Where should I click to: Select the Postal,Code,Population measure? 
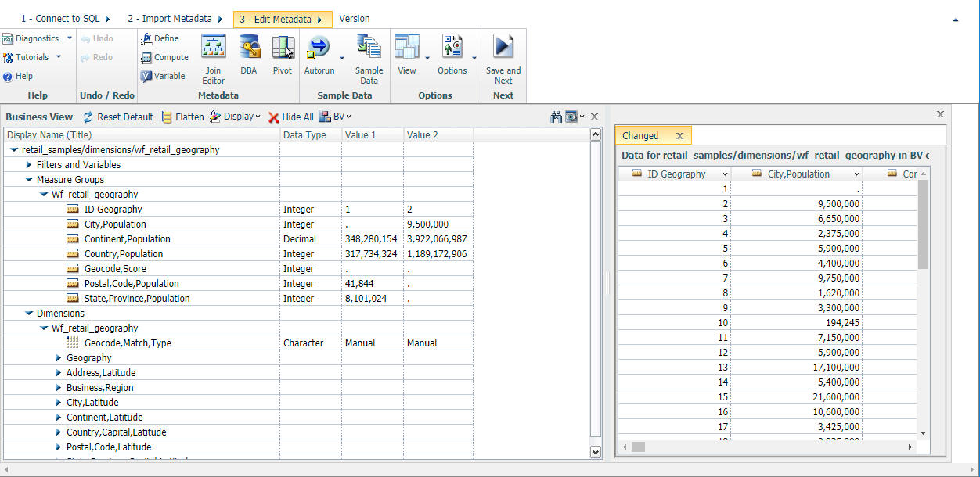point(238,284)
